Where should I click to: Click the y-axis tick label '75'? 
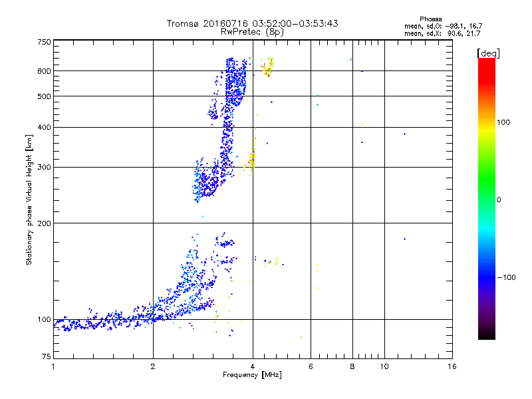pos(47,356)
